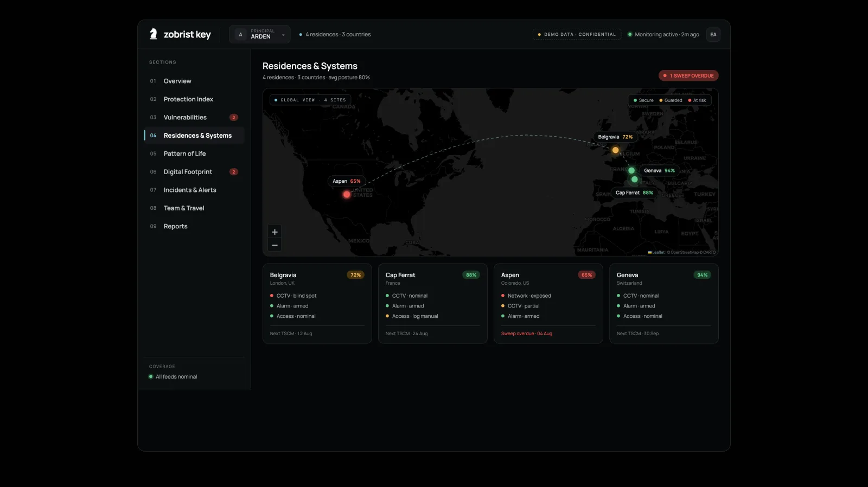Select Alarm armed in Geneva card
This screenshot has width=868, height=487.
[x=636, y=306]
